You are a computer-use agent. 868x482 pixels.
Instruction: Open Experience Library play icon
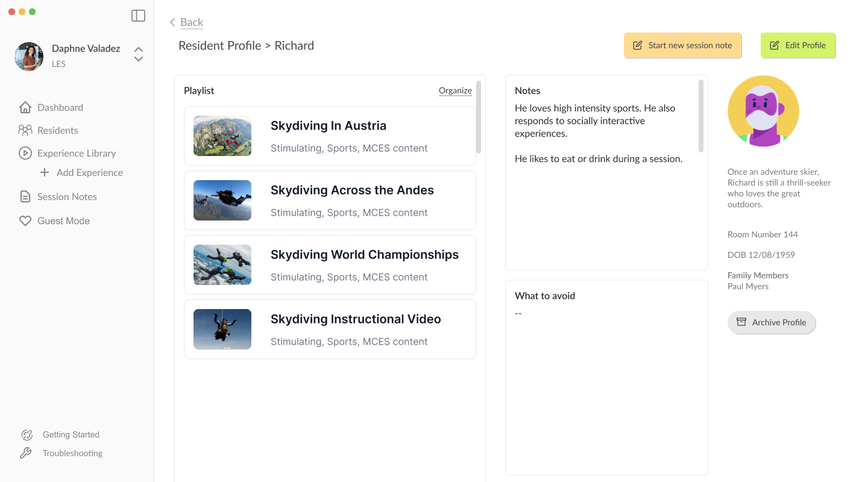click(25, 153)
